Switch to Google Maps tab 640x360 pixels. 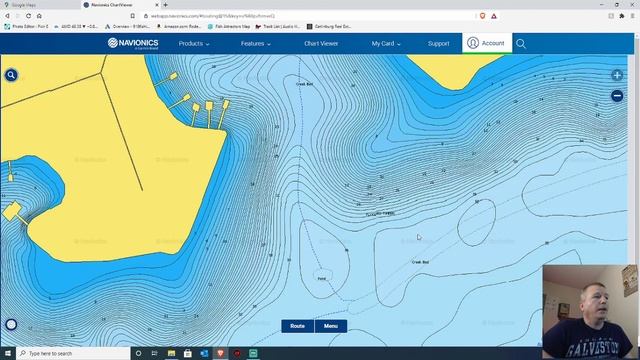pos(40,5)
